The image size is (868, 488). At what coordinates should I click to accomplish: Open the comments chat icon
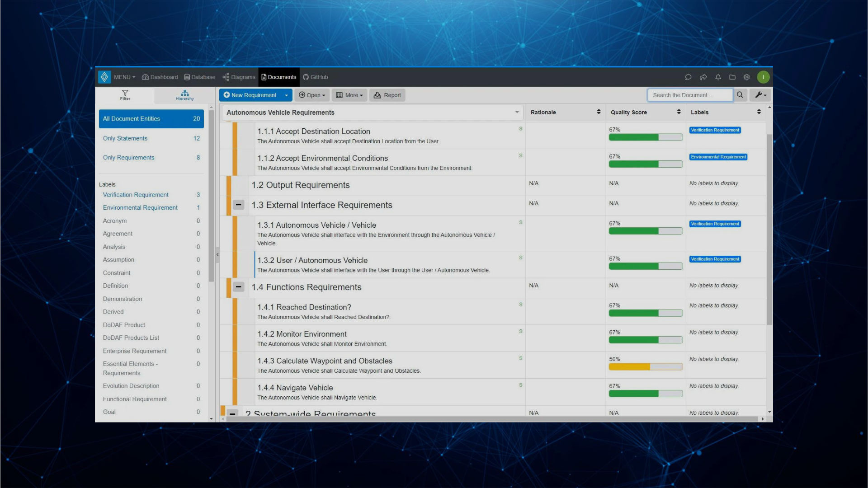tap(688, 77)
